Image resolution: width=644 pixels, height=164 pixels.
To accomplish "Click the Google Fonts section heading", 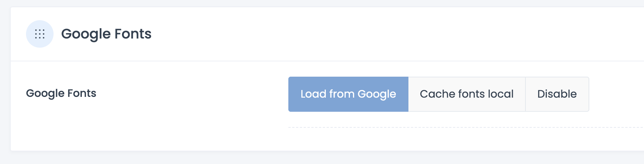I will 106,34.
